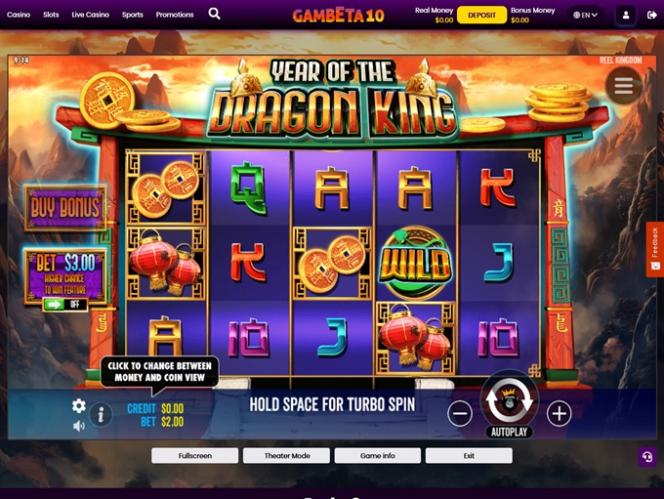Viewport: 664px width, 499px height.
Task: Open the game settings gear
Action: [79, 406]
